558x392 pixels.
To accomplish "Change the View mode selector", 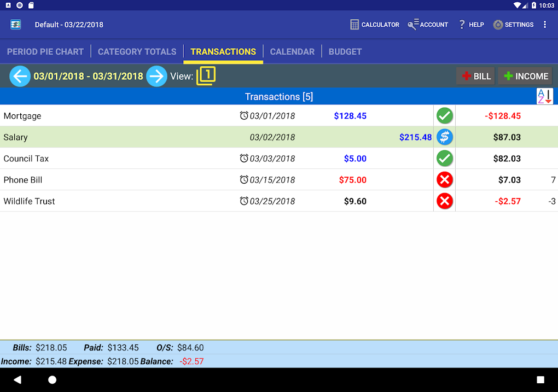I will coord(206,76).
